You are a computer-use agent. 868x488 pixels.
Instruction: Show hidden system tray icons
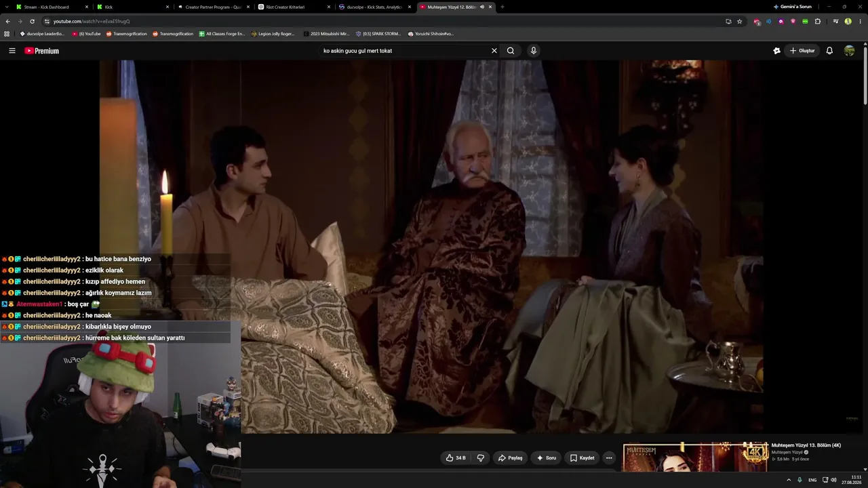point(789,480)
